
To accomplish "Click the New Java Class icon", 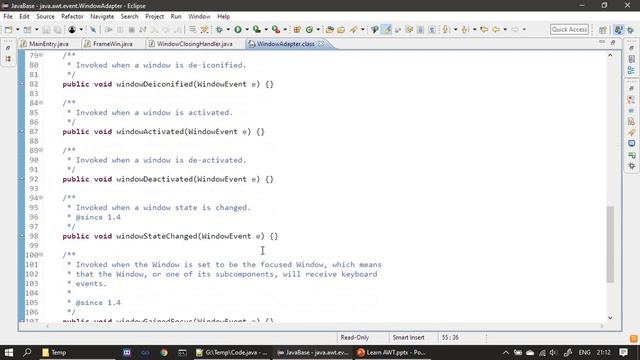I will [x=309, y=29].
